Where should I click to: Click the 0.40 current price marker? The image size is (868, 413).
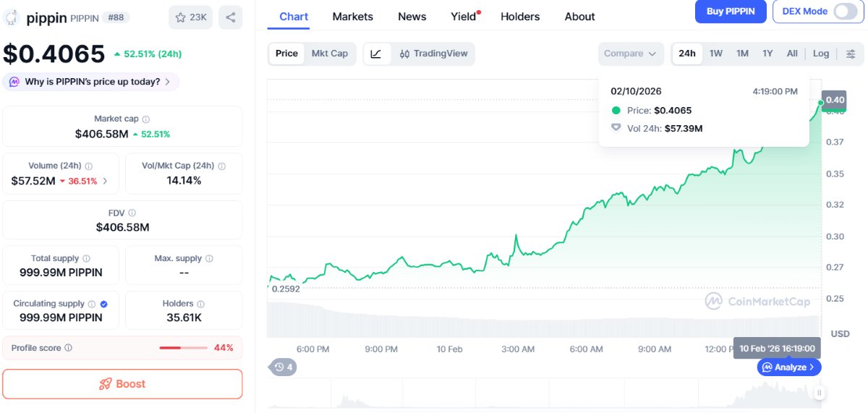[x=834, y=100]
